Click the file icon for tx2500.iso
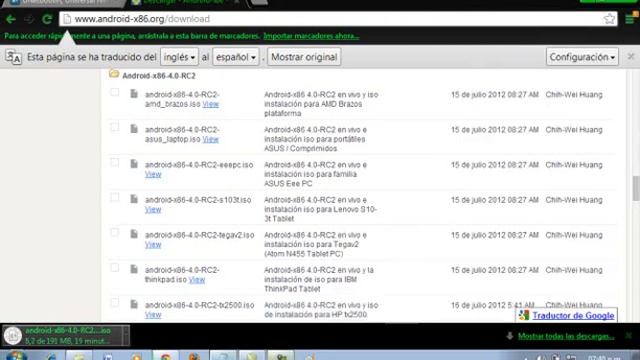 click(134, 304)
